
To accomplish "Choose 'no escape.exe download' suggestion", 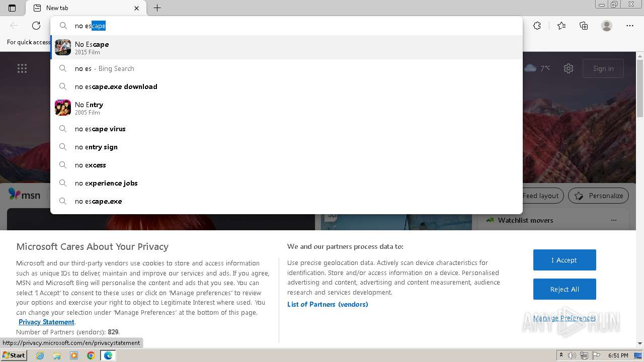I will pyautogui.click(x=286, y=86).
